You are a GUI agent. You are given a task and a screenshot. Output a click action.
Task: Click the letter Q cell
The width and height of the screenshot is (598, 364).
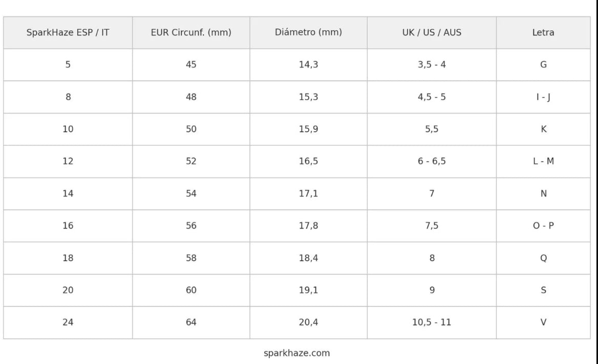(543, 258)
